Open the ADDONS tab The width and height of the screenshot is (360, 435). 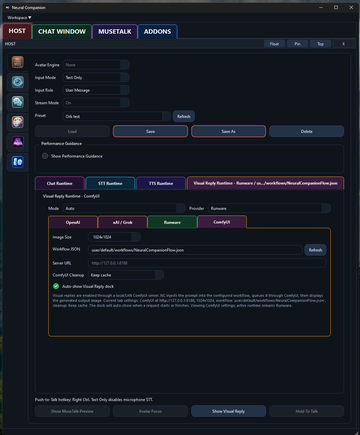pos(157,31)
